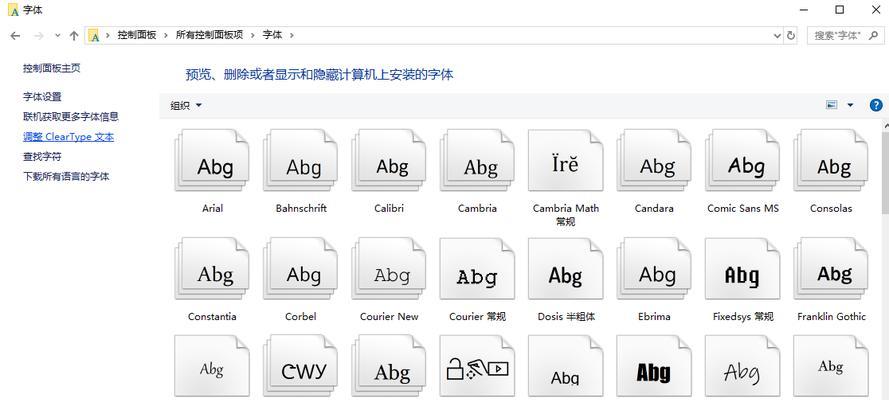Go back with the left arrow

pos(15,35)
